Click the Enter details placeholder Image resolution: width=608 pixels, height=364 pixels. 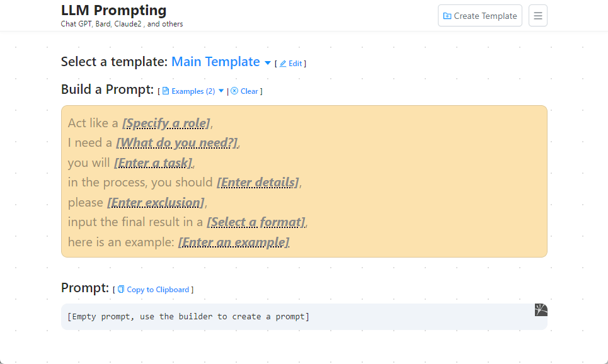coord(258,183)
